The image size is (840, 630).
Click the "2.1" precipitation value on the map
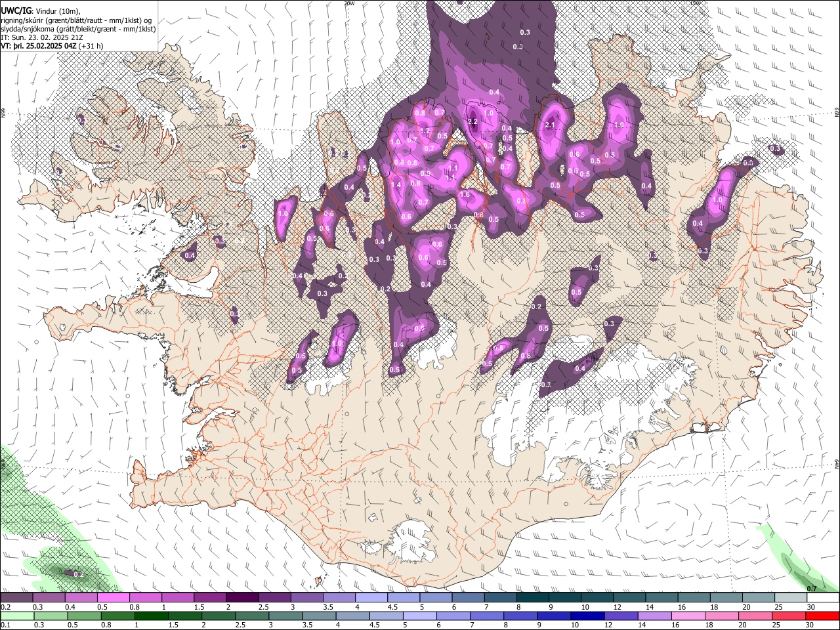tap(550, 125)
